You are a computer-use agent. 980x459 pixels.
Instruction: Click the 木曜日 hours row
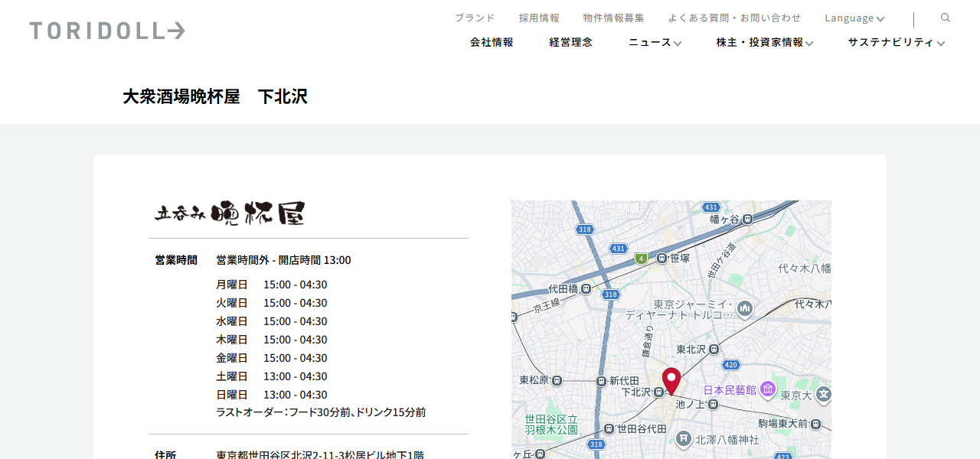coord(272,340)
